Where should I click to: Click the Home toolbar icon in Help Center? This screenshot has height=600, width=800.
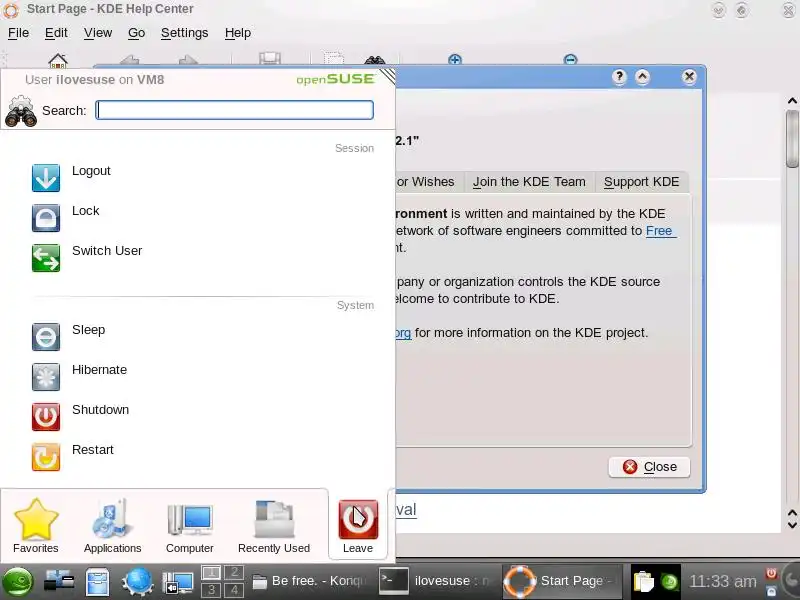pos(58,60)
